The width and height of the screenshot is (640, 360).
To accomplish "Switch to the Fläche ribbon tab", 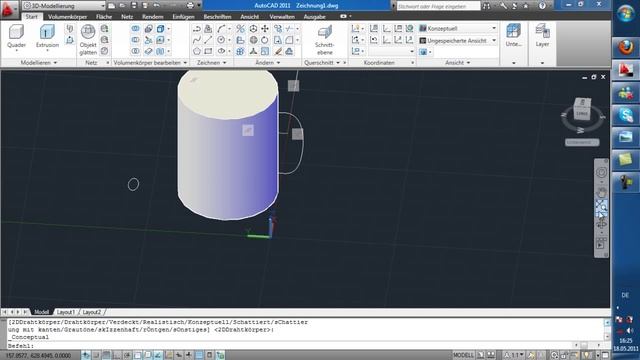I will [x=104, y=17].
